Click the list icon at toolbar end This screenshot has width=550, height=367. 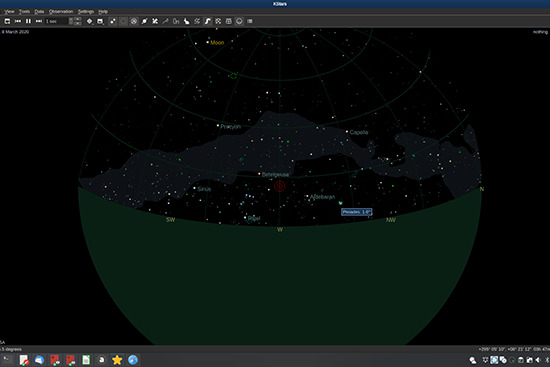click(x=250, y=21)
